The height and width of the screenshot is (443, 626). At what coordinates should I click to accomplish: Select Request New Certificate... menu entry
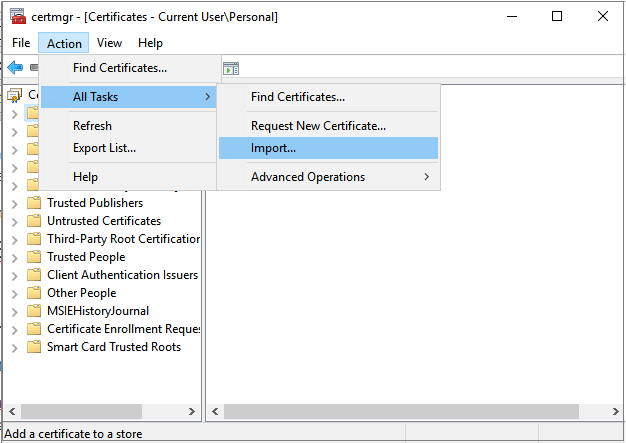[x=318, y=125]
